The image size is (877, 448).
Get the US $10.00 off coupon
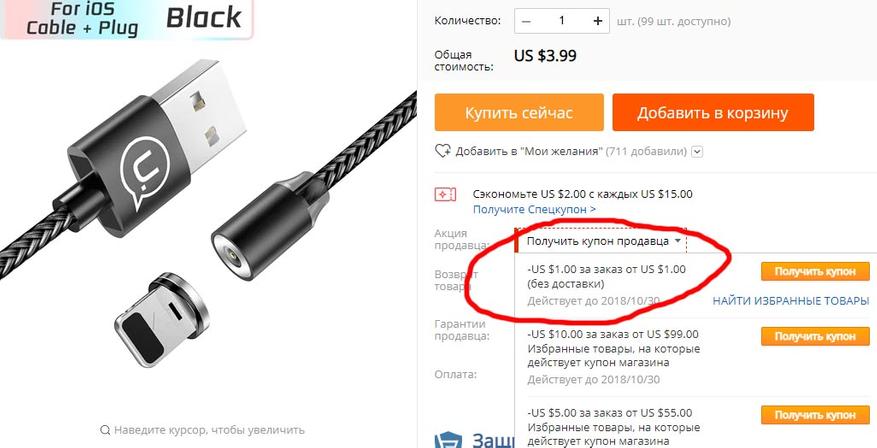pyautogui.click(x=815, y=337)
